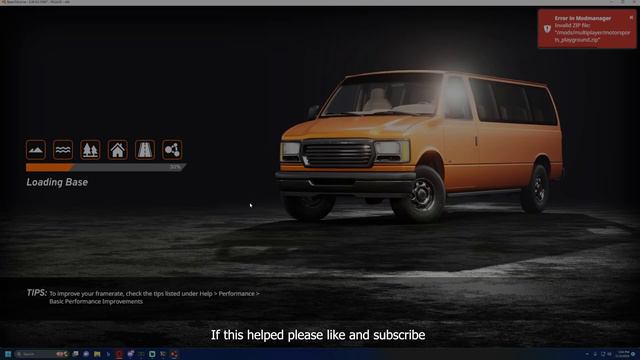Click the water waves loading icon
The width and height of the screenshot is (640, 360).
tap(63, 150)
